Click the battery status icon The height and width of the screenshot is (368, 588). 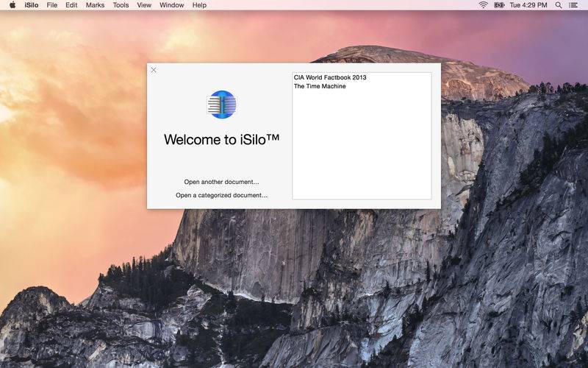499,5
